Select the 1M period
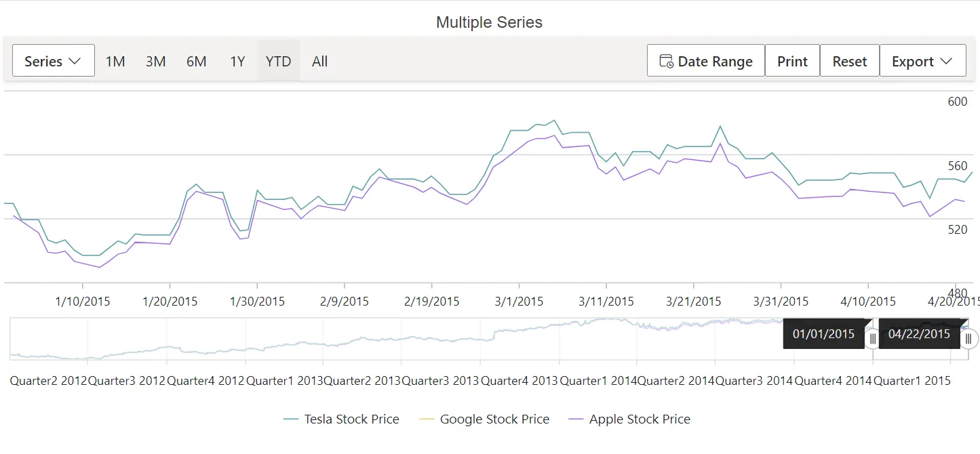 pos(115,61)
